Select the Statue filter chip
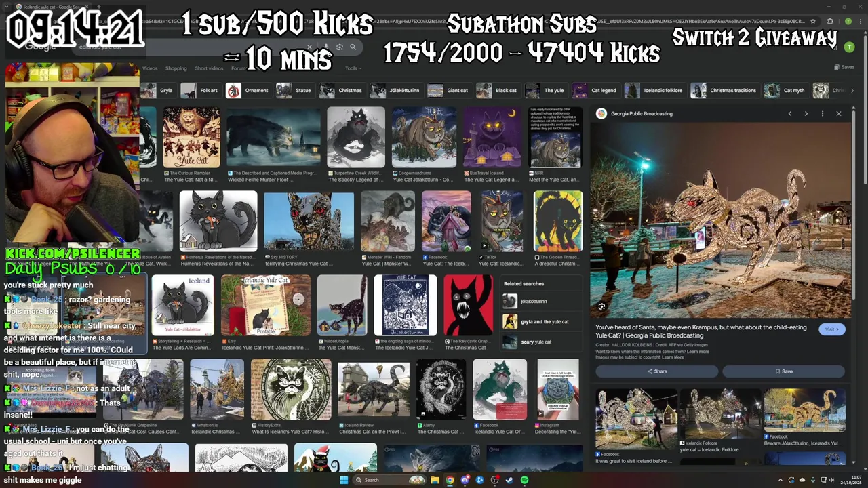The height and width of the screenshot is (488, 868). tap(294, 91)
